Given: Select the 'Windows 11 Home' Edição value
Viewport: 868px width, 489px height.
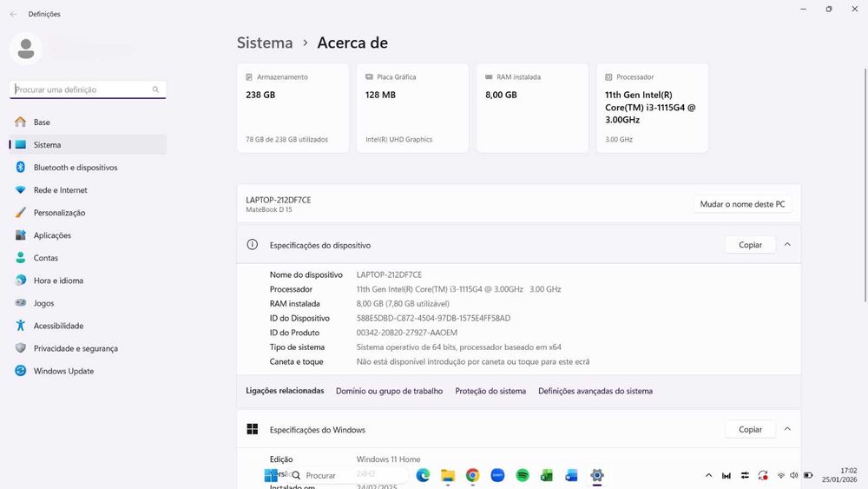Looking at the screenshot, I should 388,459.
